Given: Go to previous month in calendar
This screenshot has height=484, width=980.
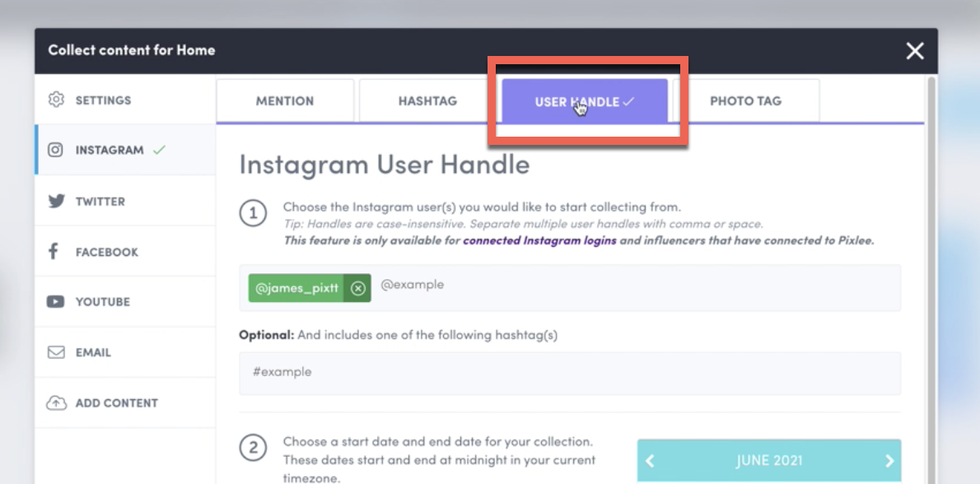Looking at the screenshot, I should pos(650,461).
